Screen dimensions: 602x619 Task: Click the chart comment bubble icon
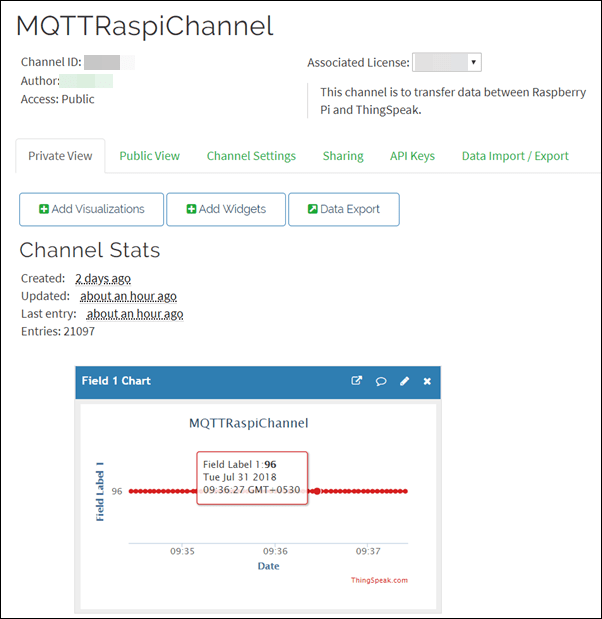381,381
